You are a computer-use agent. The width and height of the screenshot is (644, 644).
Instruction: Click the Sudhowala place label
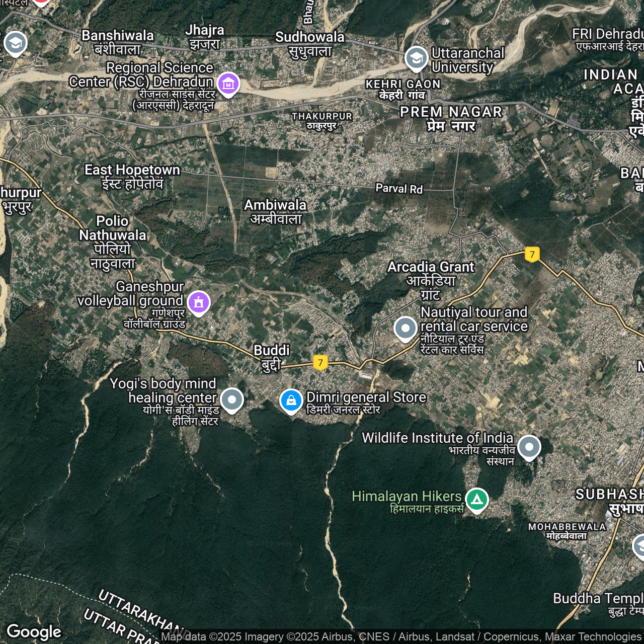click(x=310, y=43)
